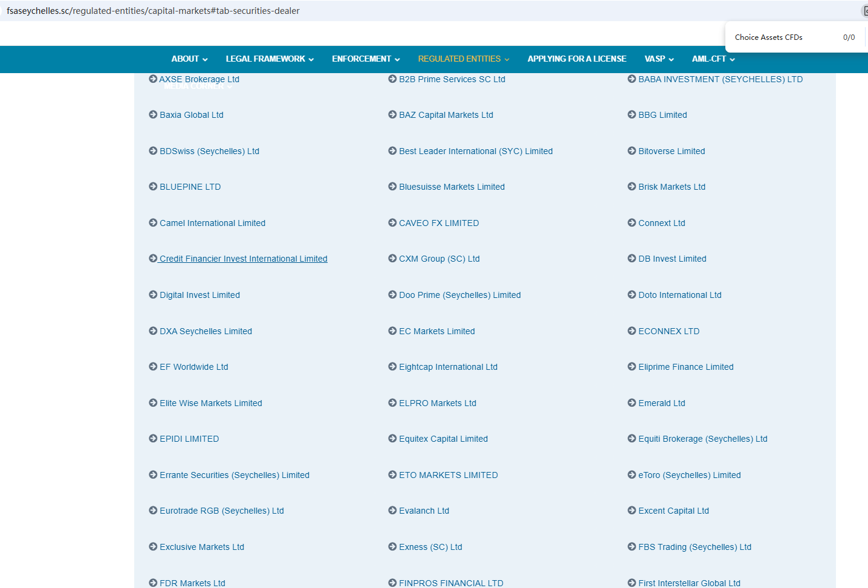Expand the VASP dropdown menu
Screen dimensions: 868x588
point(659,59)
